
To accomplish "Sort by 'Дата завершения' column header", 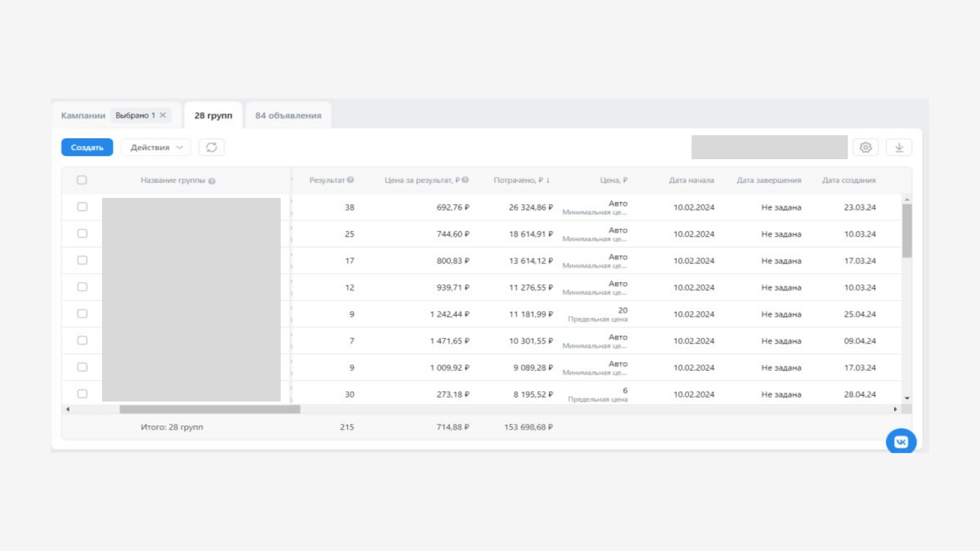I will tap(769, 180).
